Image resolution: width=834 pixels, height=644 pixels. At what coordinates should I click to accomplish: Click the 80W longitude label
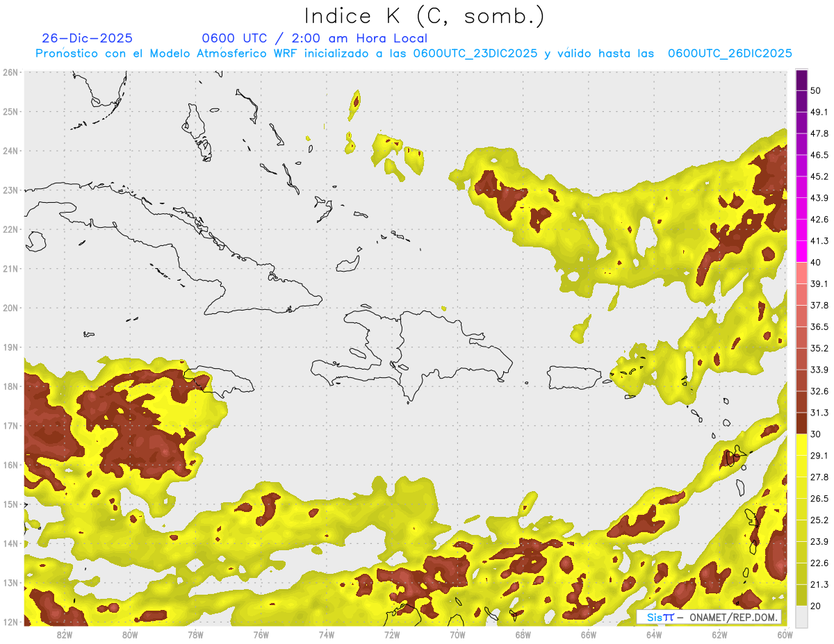point(130,634)
